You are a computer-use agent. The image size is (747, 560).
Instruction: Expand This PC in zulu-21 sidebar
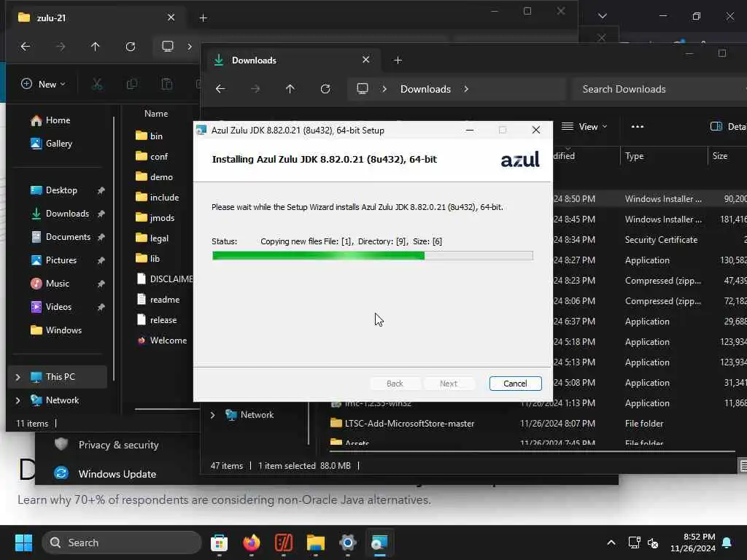pyautogui.click(x=18, y=377)
